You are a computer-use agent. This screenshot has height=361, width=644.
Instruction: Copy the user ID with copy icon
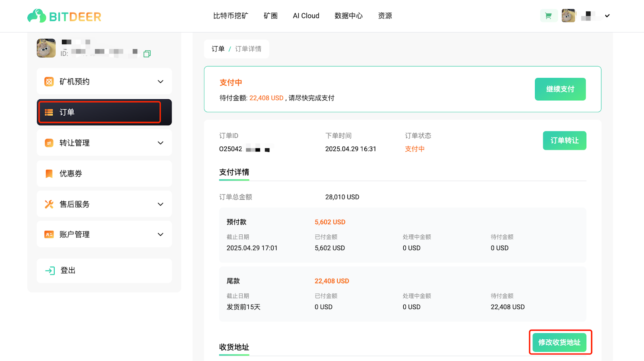coord(147,53)
